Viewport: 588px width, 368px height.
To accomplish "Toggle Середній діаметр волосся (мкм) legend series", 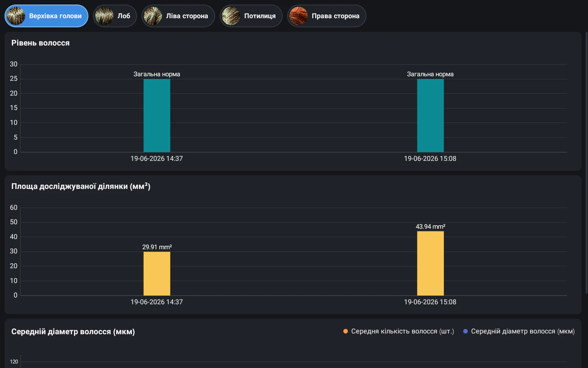I will coord(519,331).
